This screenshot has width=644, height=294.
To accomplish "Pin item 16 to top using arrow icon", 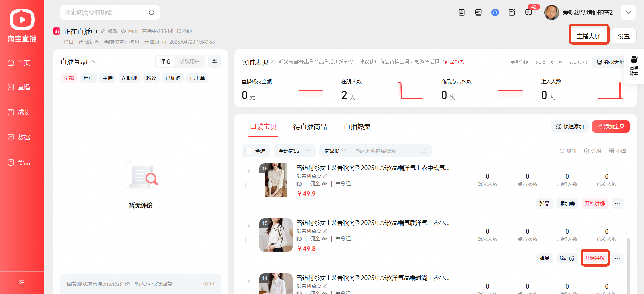I will pyautogui.click(x=249, y=171).
